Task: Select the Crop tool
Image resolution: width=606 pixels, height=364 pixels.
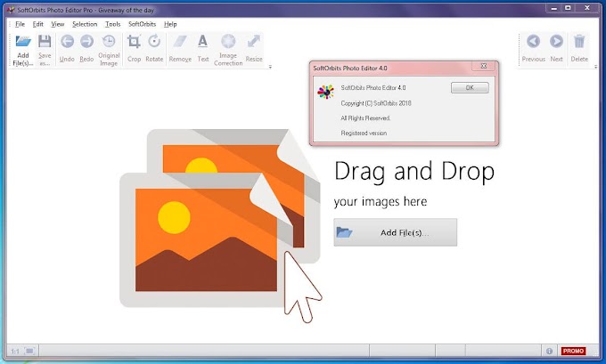Action: (x=134, y=49)
